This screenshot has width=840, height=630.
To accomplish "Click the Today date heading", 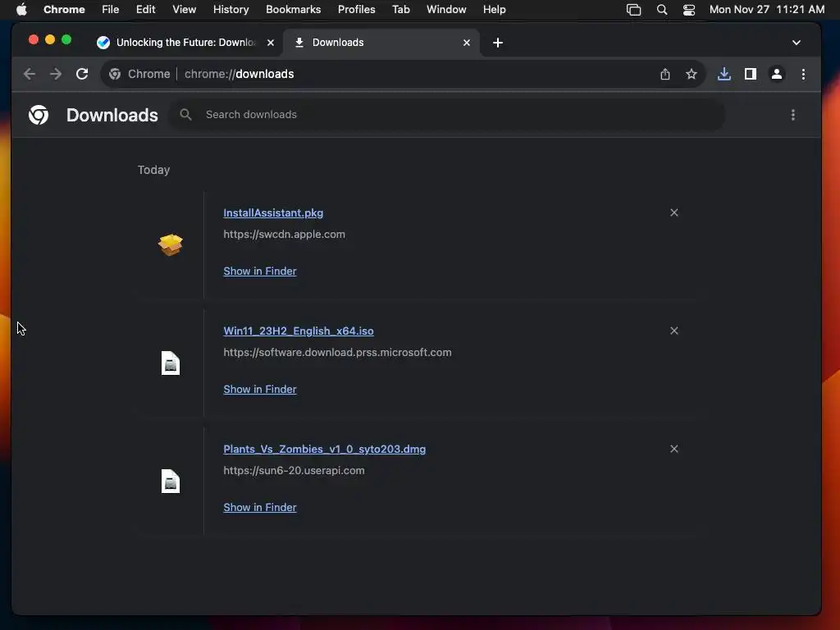I will click(153, 170).
